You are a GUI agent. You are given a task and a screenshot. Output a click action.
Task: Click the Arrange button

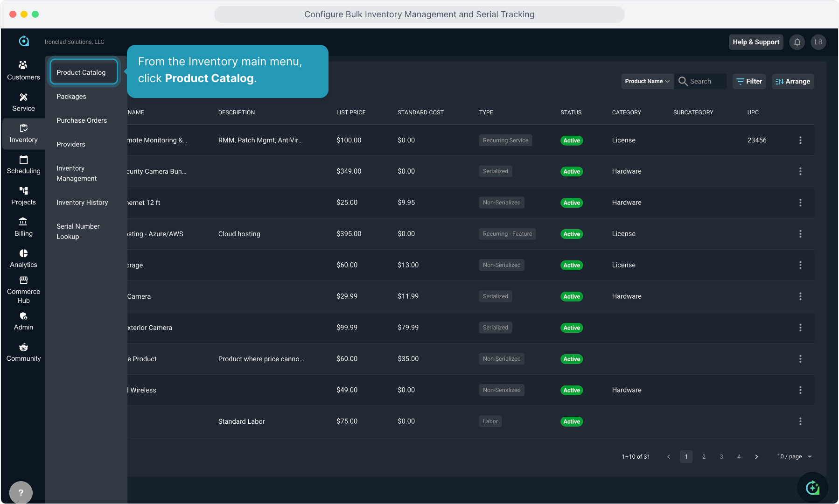tap(793, 81)
